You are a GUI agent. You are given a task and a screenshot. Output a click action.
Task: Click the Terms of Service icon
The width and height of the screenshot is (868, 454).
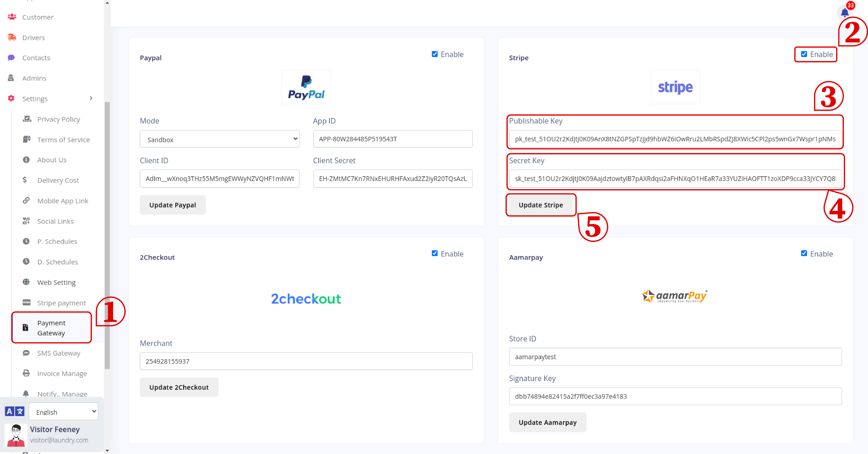(x=27, y=139)
